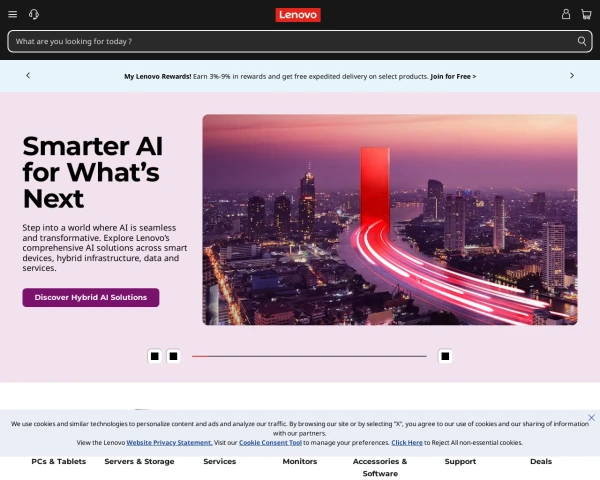Open the Cookie Consent Tool link

tap(270, 442)
